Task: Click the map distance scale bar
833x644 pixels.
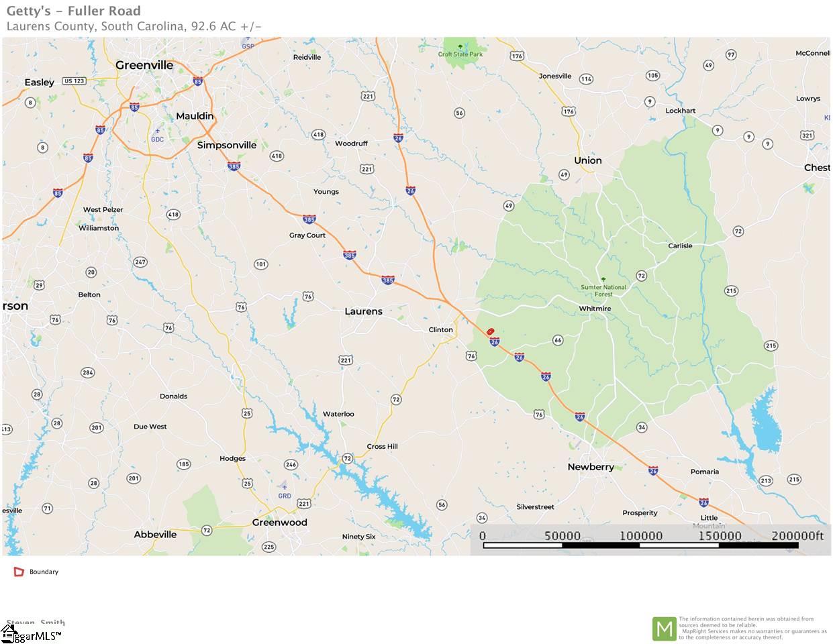Action: pos(641,545)
